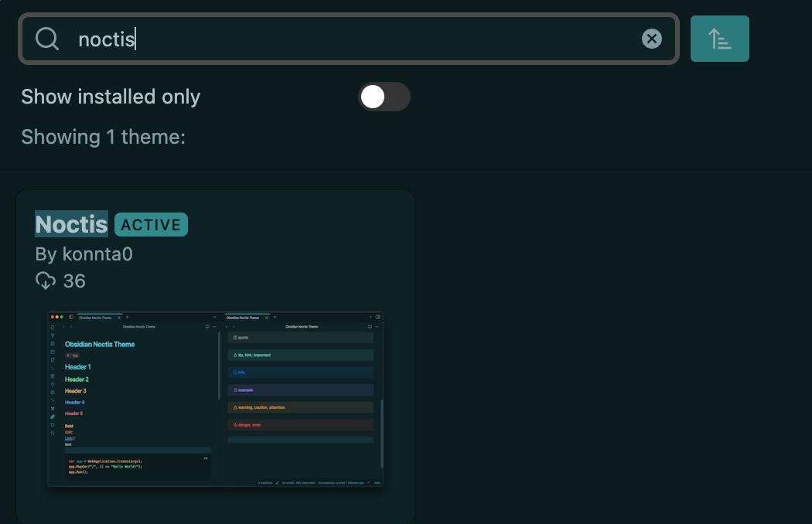The height and width of the screenshot is (524, 812).
Task: Open the Noctis theme preview screenshot
Action: 215,399
